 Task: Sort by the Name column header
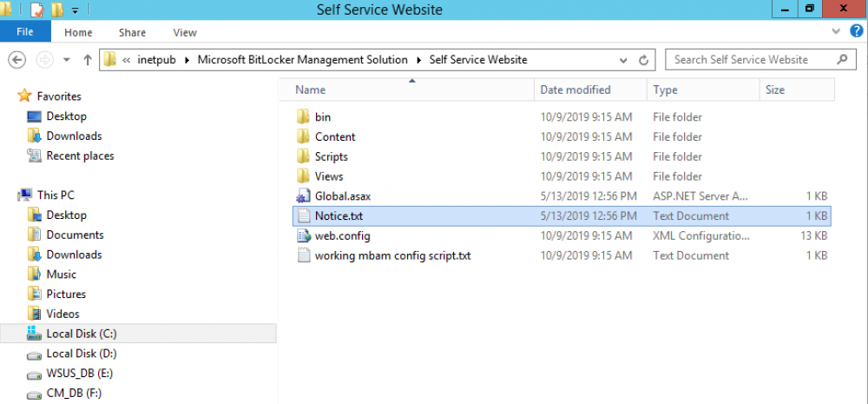[406, 89]
